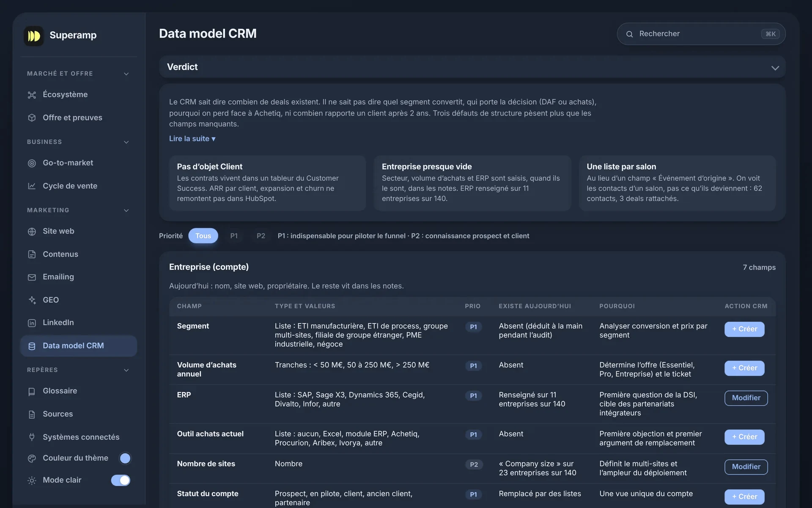The height and width of the screenshot is (508, 812).
Task: Modify the Nombre de sites field
Action: (746, 467)
